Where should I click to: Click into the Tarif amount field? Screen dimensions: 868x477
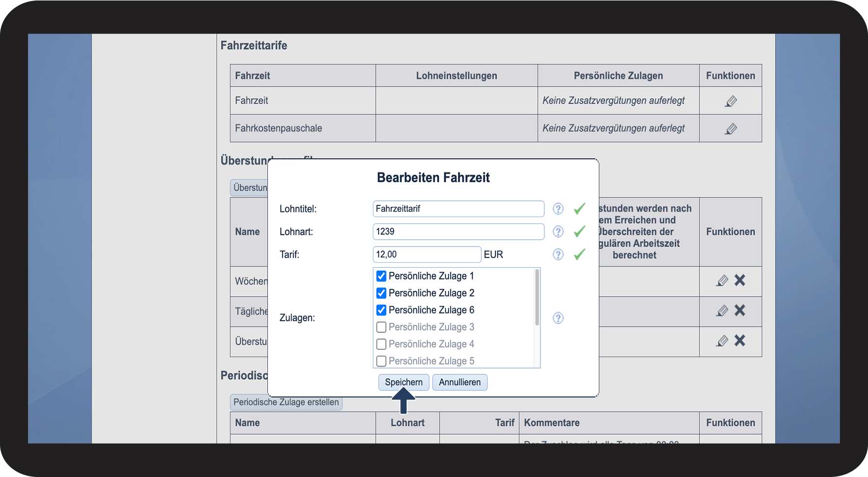tap(426, 254)
